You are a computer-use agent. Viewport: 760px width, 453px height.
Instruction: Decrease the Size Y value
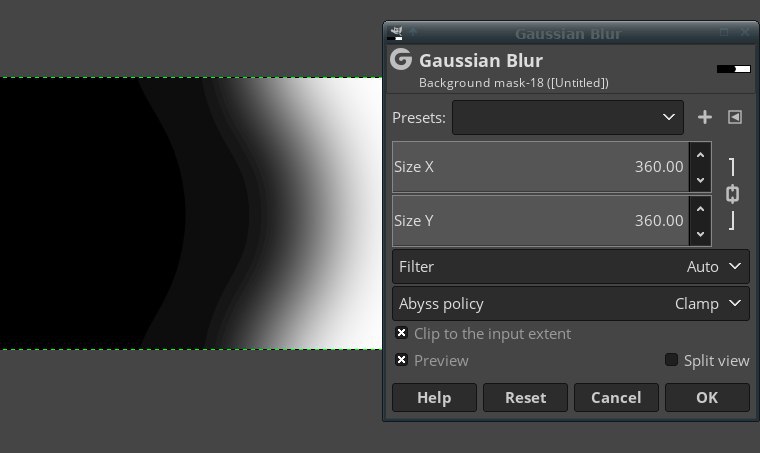click(x=700, y=234)
